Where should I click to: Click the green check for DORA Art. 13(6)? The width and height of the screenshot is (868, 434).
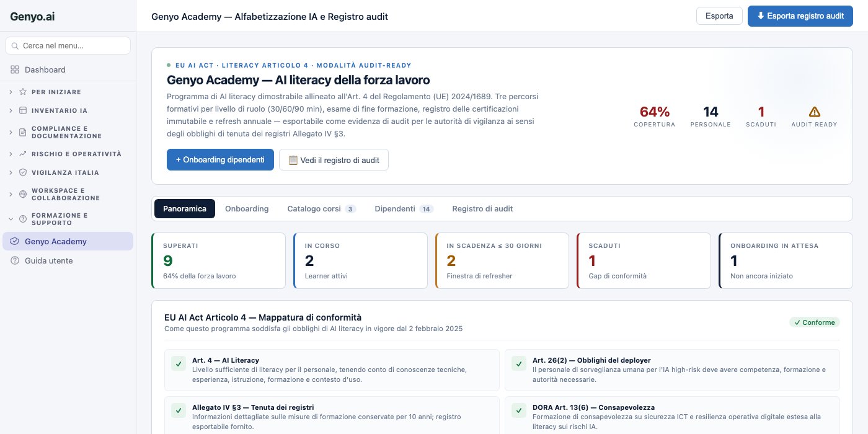tap(519, 411)
